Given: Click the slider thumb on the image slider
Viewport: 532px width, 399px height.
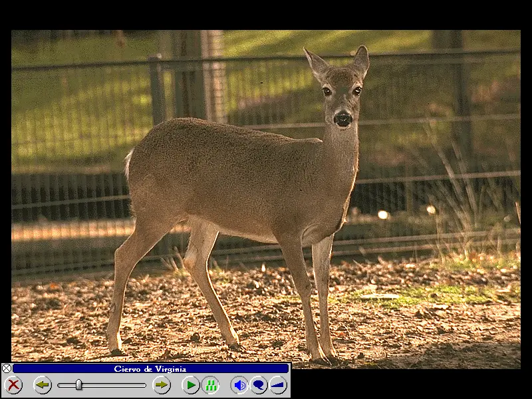Looking at the screenshot, I should [x=78, y=385].
